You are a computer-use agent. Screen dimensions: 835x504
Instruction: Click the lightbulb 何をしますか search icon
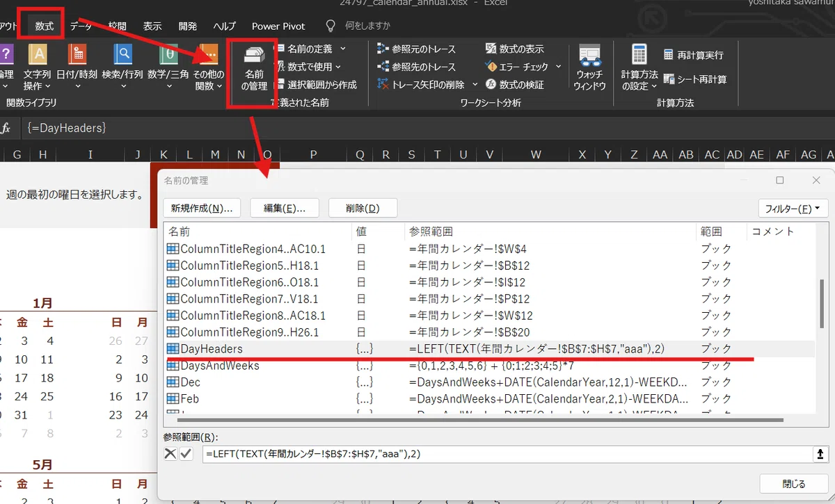(x=331, y=26)
